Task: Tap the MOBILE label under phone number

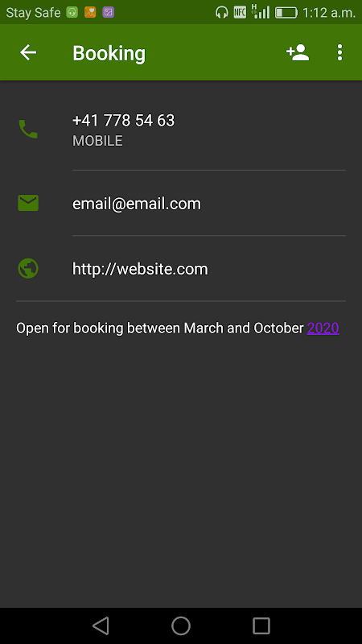Action: click(97, 141)
